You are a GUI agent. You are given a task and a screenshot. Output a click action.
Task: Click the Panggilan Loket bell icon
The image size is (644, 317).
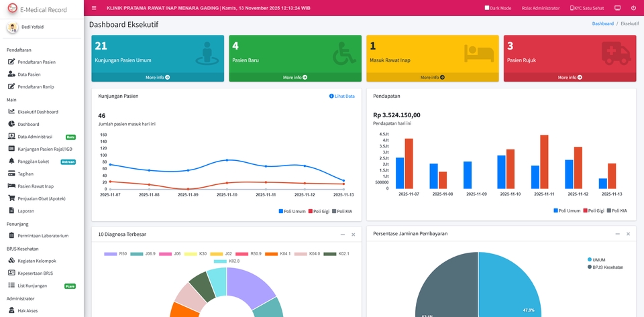(11, 161)
